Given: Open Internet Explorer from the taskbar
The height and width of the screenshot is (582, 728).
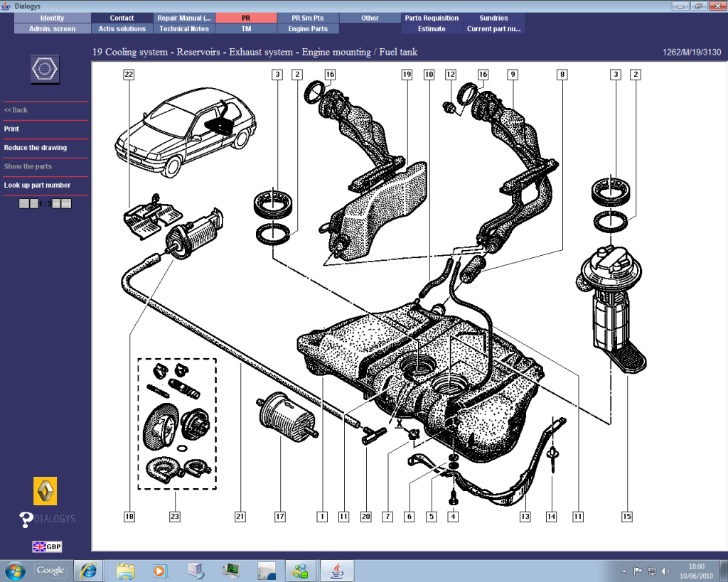Looking at the screenshot, I should click(x=89, y=570).
